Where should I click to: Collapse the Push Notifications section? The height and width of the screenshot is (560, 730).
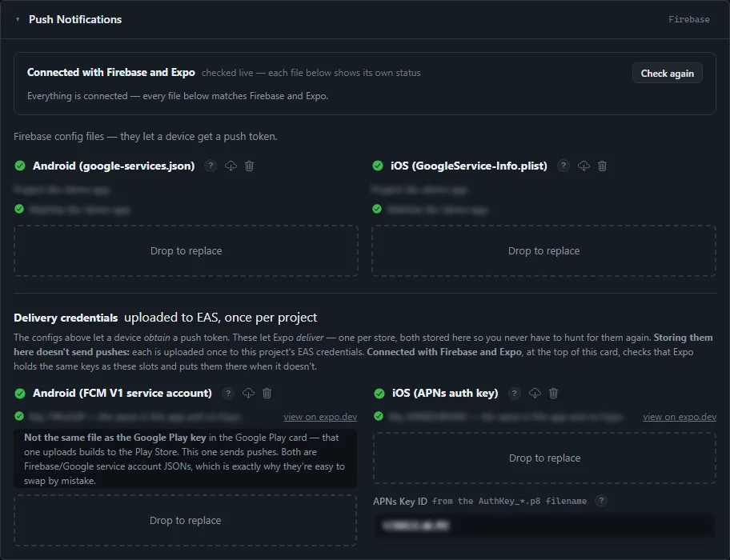tap(18, 19)
